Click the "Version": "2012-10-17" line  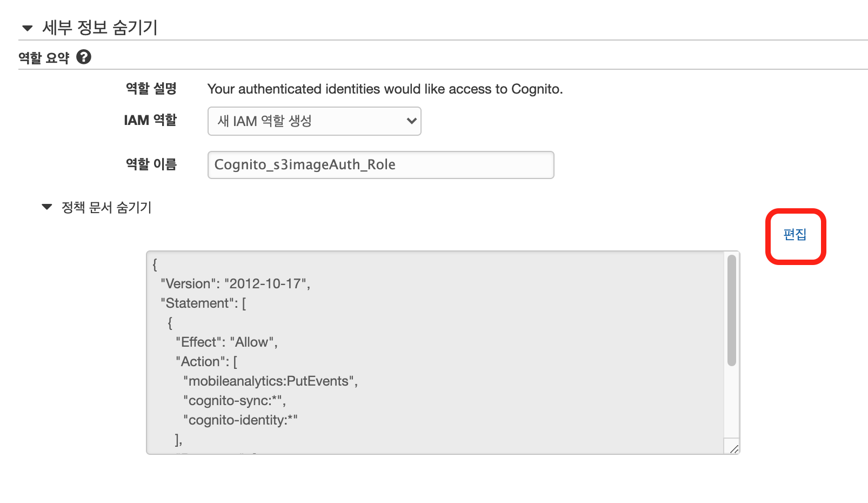[235, 283]
